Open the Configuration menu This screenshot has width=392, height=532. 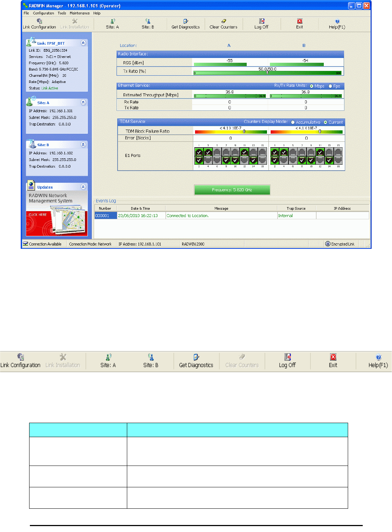(44, 13)
